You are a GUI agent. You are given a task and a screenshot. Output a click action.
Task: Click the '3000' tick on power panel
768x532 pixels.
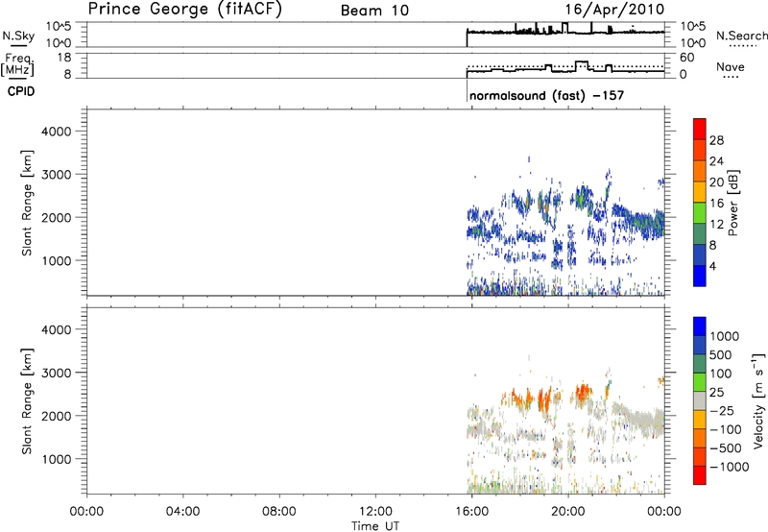tap(56, 175)
